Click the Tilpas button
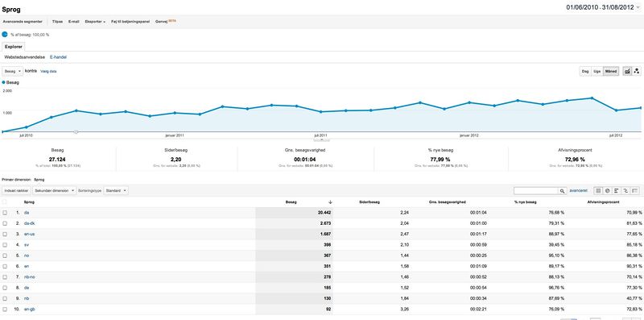 (57, 22)
